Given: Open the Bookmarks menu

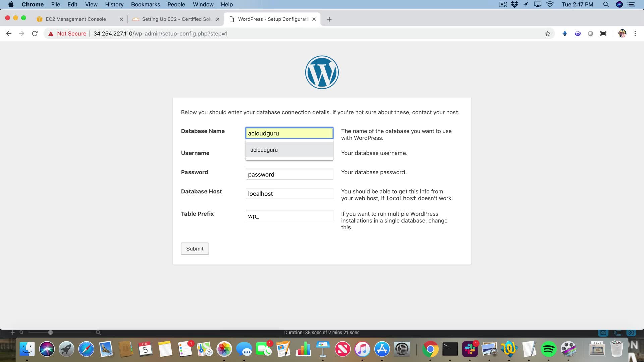Looking at the screenshot, I should click(145, 4).
